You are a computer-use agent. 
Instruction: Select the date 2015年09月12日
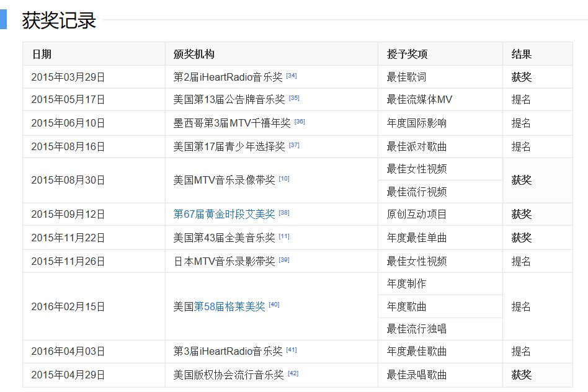pyautogui.click(x=68, y=214)
